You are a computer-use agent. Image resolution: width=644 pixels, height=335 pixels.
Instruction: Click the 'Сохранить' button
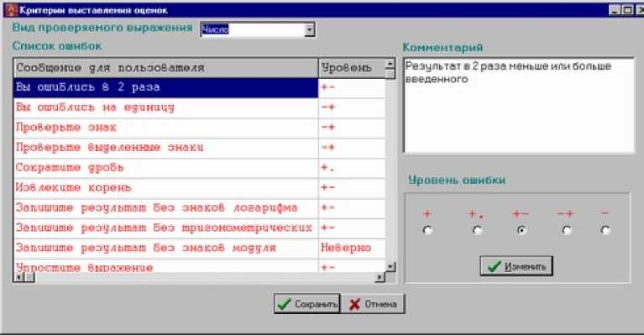[x=306, y=304]
